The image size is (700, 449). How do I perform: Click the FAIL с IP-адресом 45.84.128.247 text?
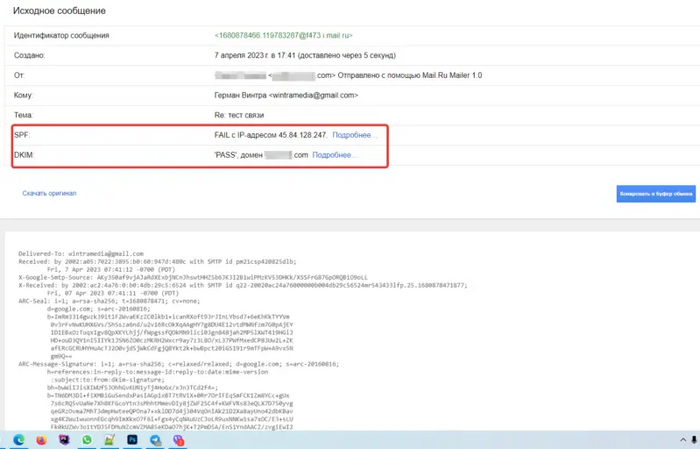click(x=271, y=135)
